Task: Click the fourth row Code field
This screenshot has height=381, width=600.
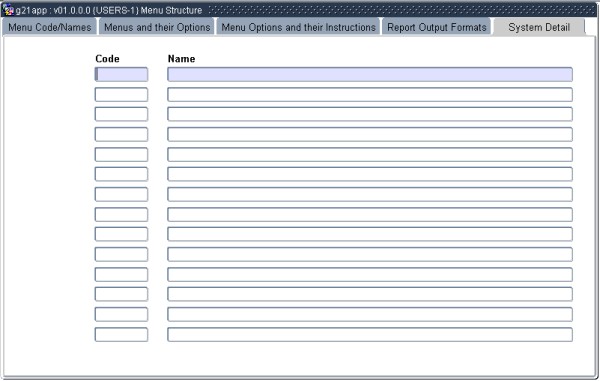Action: pos(121,134)
